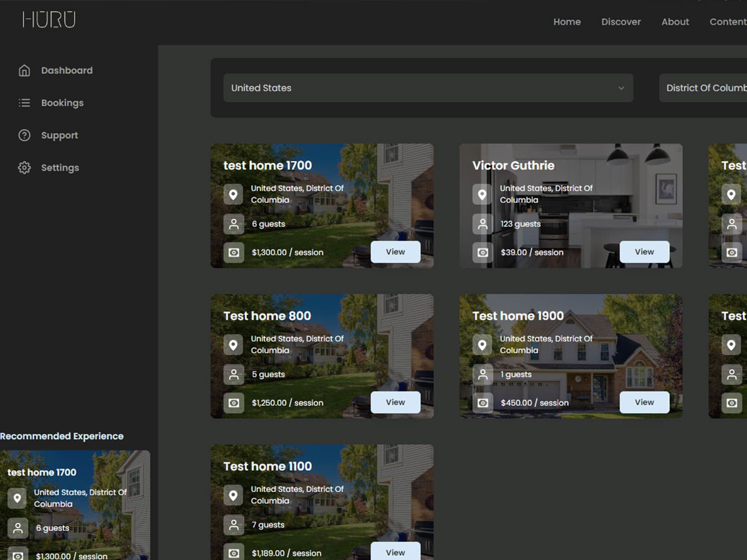Click the $1,250.00 / session price
747x560 pixels.
(287, 403)
